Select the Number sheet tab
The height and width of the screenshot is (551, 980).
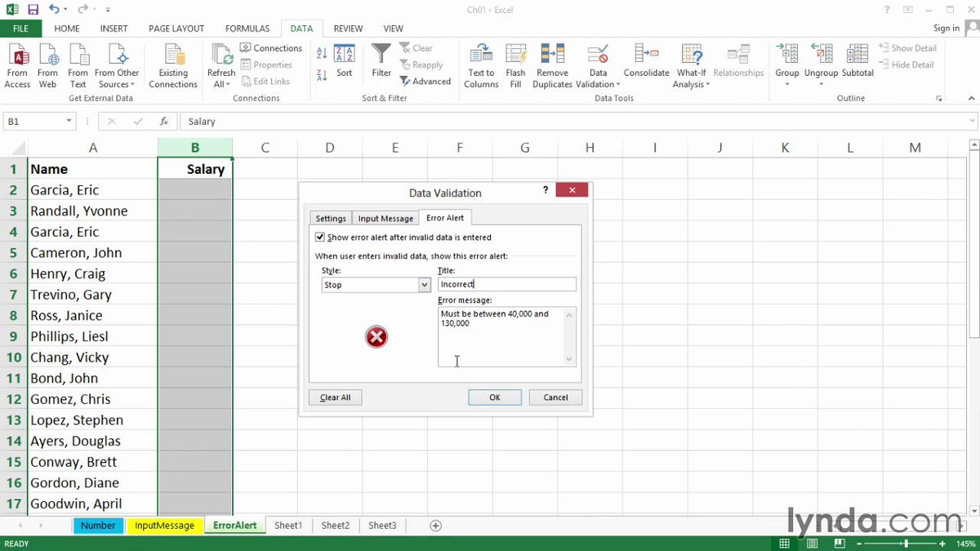pos(98,526)
